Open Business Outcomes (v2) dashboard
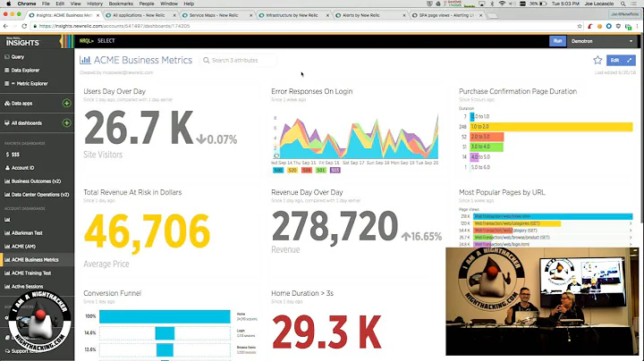Screen dimensions: 644x361 (x=32, y=181)
